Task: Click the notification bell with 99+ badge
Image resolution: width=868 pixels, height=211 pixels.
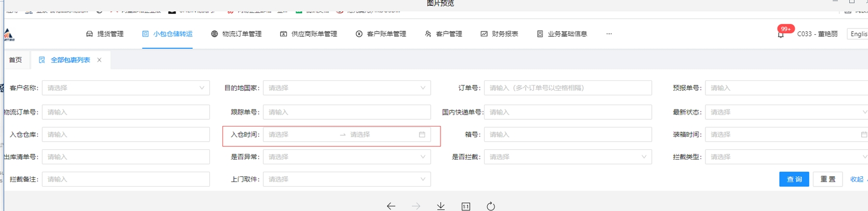Action: point(781,34)
